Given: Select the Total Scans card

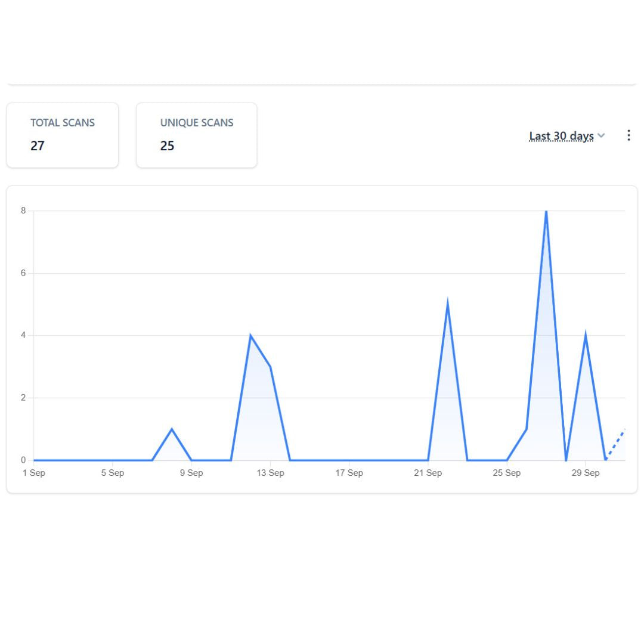Looking at the screenshot, I should (x=63, y=135).
